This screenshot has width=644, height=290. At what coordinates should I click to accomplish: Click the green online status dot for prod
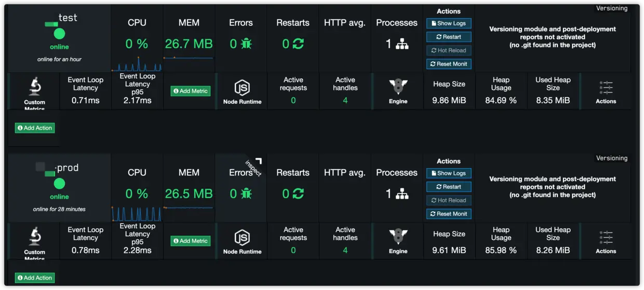pyautogui.click(x=60, y=183)
